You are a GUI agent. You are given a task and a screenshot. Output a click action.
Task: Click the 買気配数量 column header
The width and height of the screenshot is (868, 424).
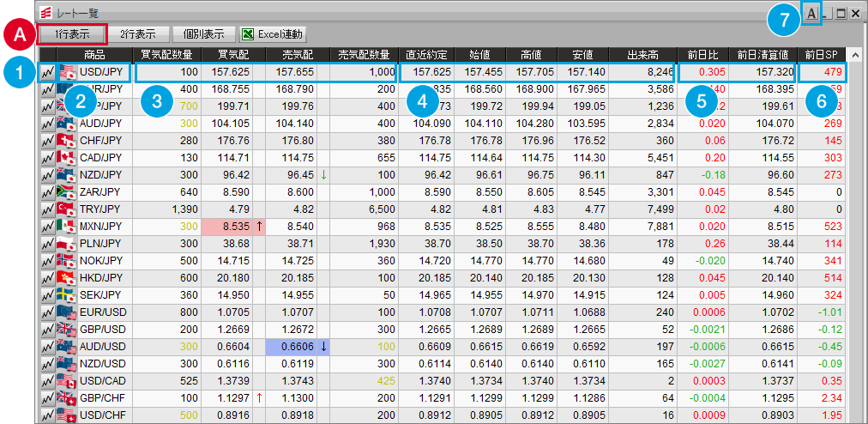coord(167,55)
